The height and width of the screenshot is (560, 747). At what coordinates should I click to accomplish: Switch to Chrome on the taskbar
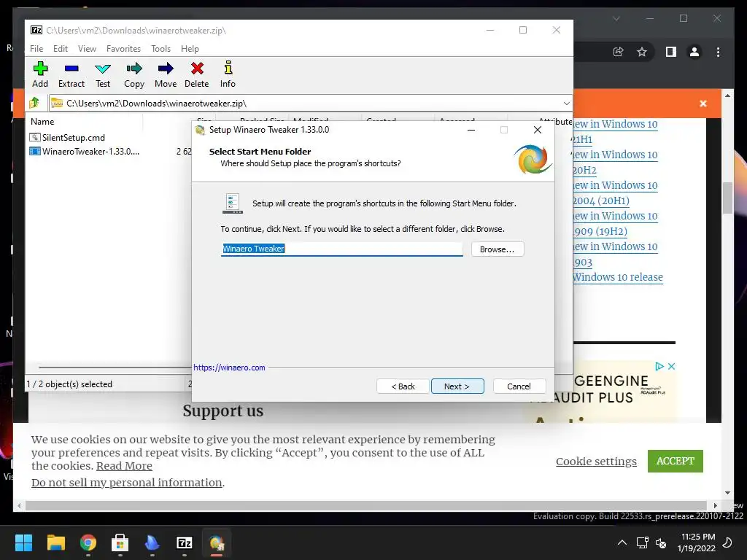coord(88,542)
